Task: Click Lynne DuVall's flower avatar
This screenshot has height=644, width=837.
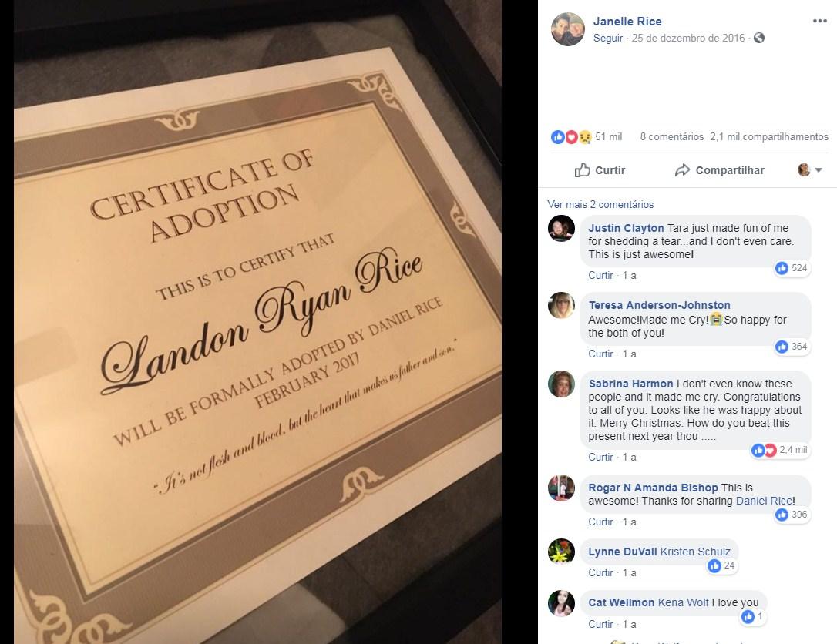Action: pos(562,552)
